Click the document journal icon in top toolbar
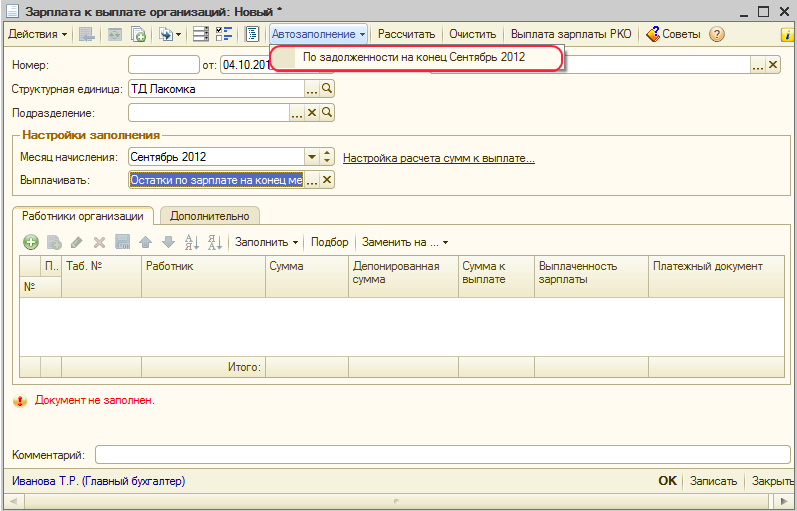Viewport: 797px width, 511px height. coord(253,34)
